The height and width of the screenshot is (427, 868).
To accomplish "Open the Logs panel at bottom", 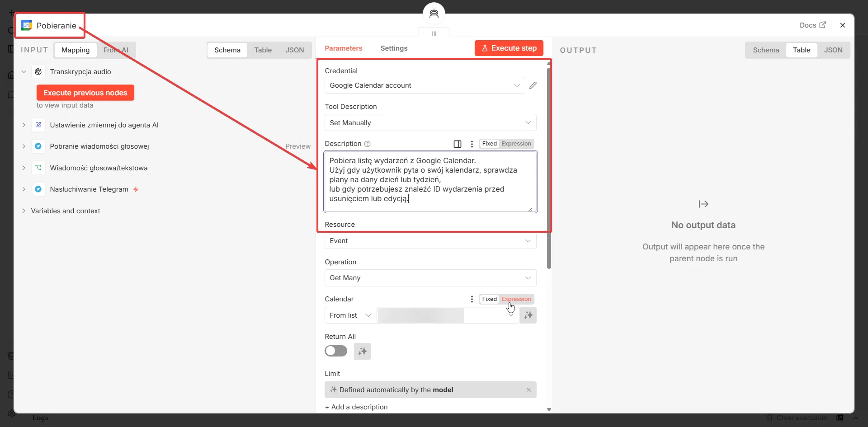I will tap(40, 418).
